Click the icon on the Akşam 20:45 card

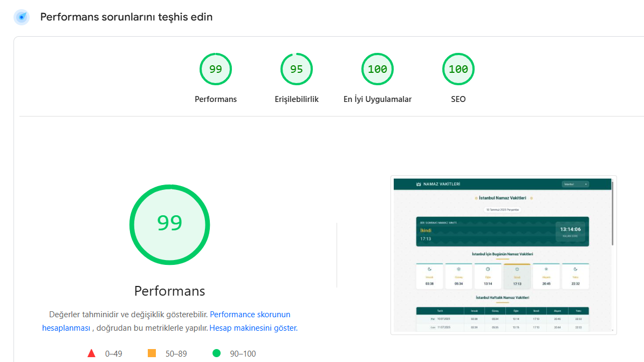(x=546, y=269)
